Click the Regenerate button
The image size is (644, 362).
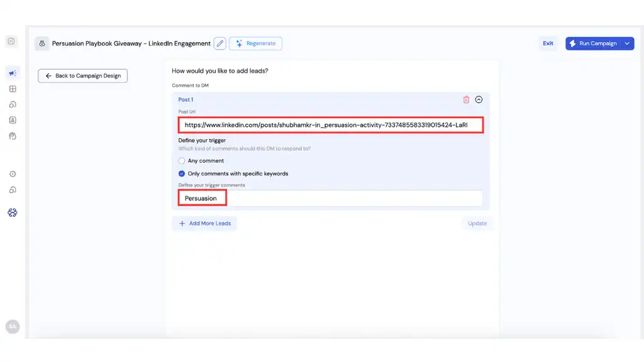tap(255, 43)
